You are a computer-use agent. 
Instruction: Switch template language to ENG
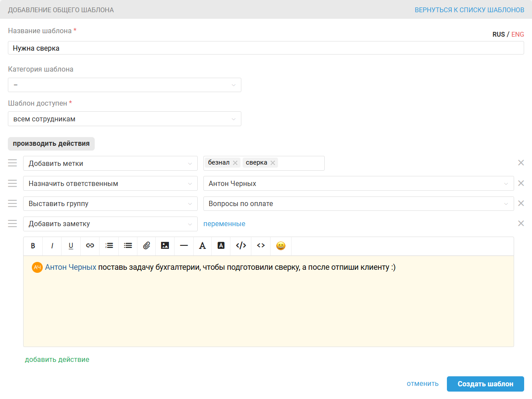[x=518, y=34]
